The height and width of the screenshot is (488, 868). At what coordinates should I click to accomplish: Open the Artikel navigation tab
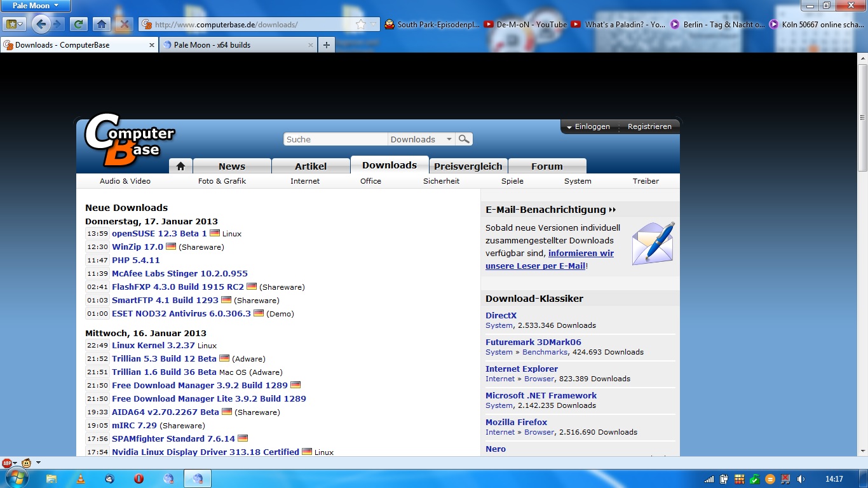coord(311,166)
